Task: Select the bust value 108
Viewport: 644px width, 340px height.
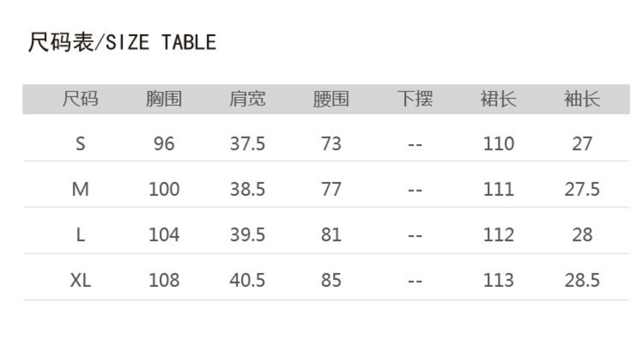Action: pyautogui.click(x=164, y=280)
